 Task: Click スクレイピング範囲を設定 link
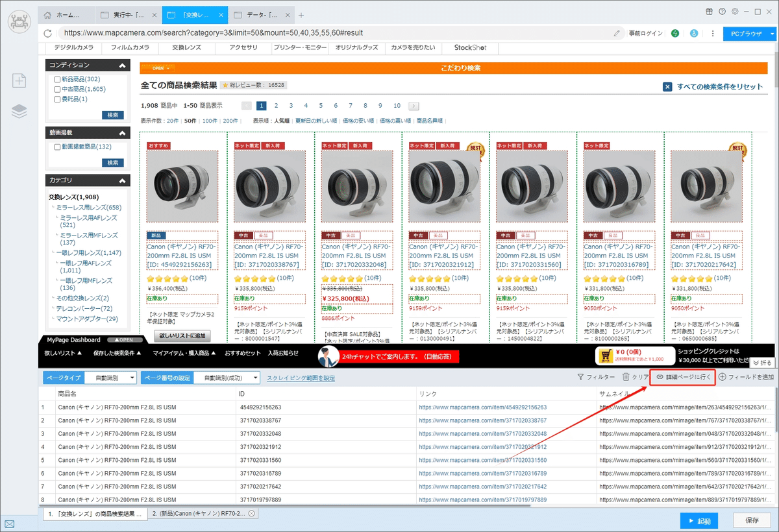301,378
